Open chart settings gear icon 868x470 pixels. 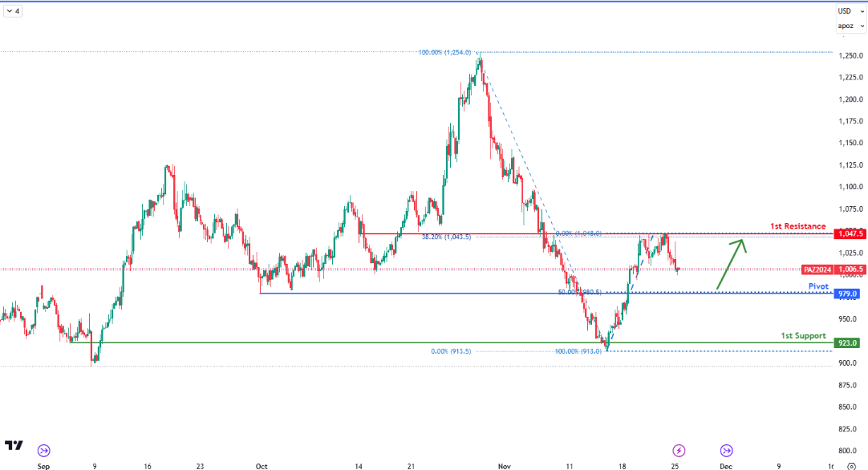[x=853, y=467]
